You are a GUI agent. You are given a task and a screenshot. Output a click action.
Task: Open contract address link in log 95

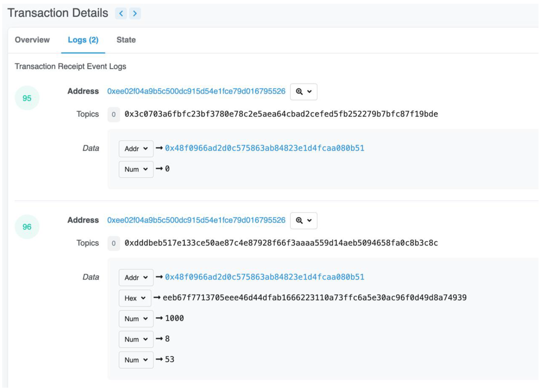point(196,91)
